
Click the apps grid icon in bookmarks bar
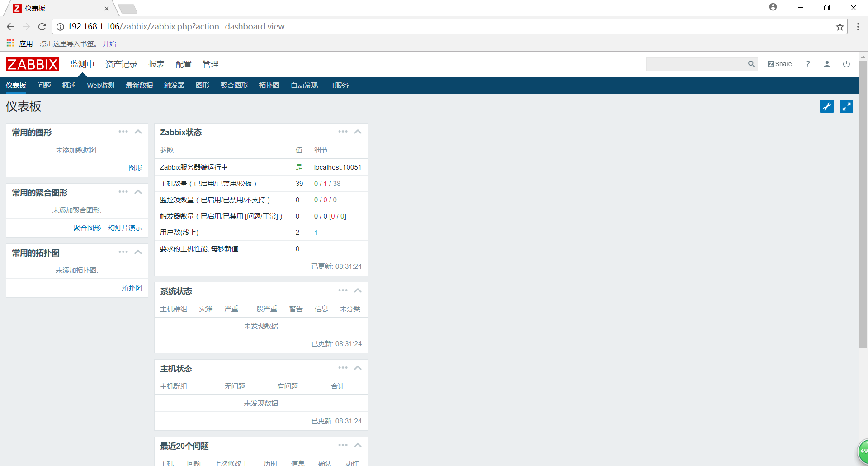click(x=10, y=43)
